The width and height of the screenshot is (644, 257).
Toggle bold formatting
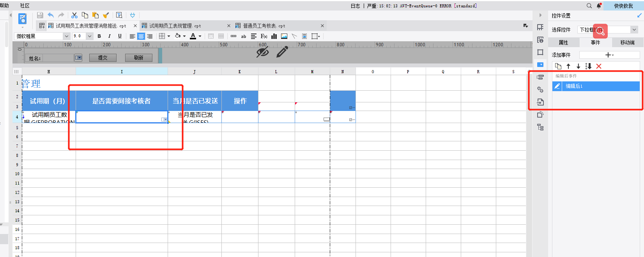[99, 36]
